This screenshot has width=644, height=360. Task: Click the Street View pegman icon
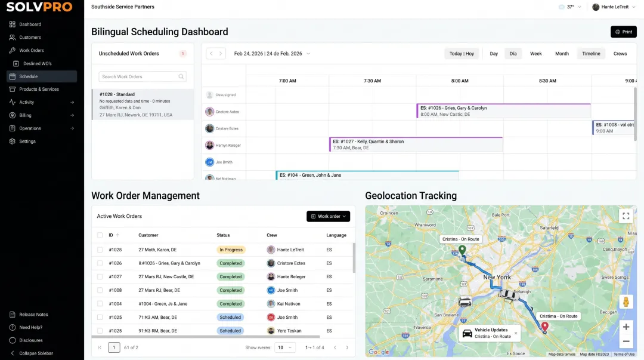coord(626,302)
